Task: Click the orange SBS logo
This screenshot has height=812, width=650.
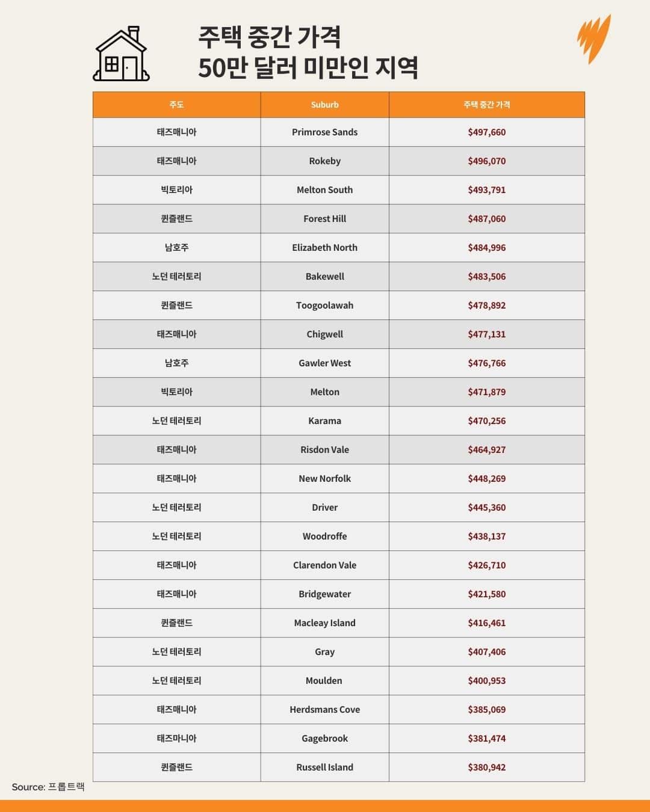Action: [593, 38]
